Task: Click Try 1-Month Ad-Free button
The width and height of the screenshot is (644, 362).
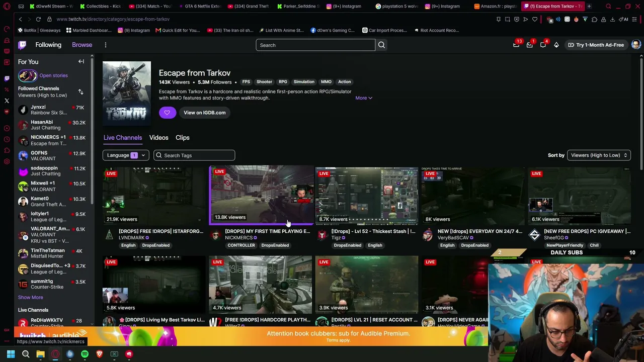Action: point(596,45)
